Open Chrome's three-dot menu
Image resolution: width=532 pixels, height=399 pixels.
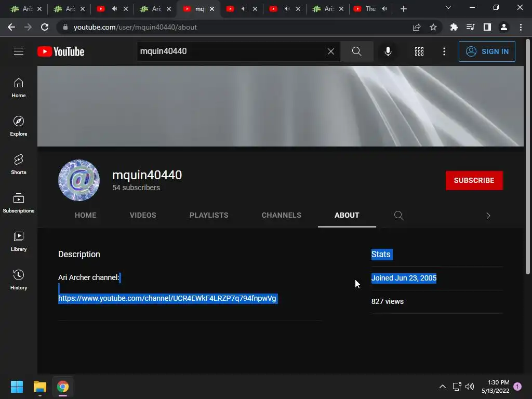pyautogui.click(x=521, y=27)
